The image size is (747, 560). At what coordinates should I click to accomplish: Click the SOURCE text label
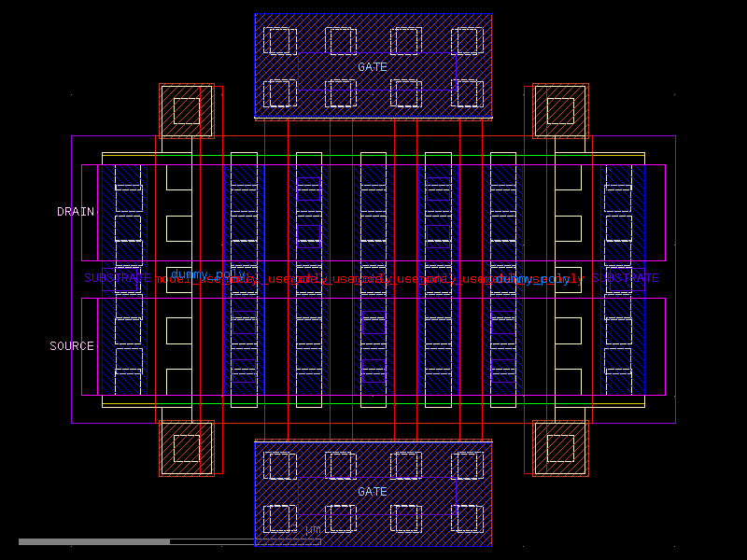tap(74, 345)
